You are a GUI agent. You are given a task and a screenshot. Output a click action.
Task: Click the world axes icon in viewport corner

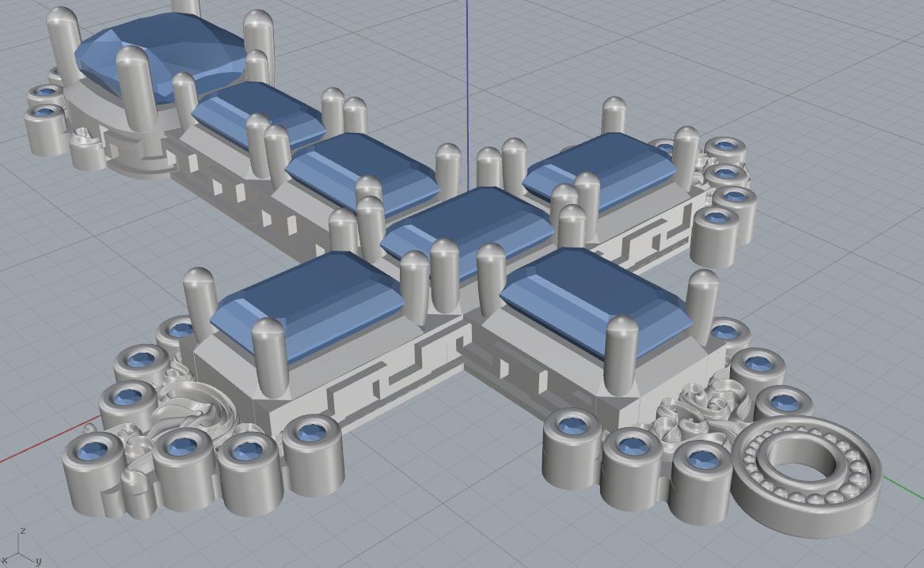click(x=21, y=548)
